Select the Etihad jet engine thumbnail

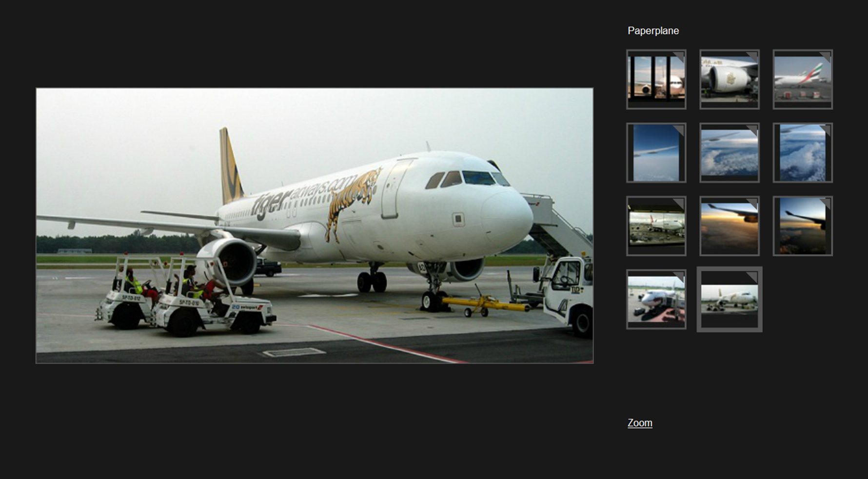(x=730, y=79)
